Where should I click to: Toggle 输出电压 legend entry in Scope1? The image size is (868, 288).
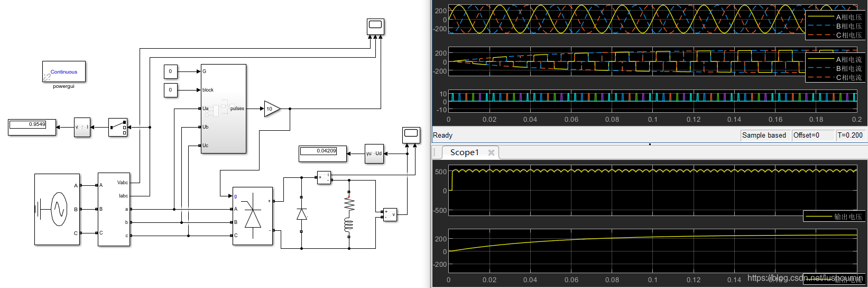click(834, 217)
